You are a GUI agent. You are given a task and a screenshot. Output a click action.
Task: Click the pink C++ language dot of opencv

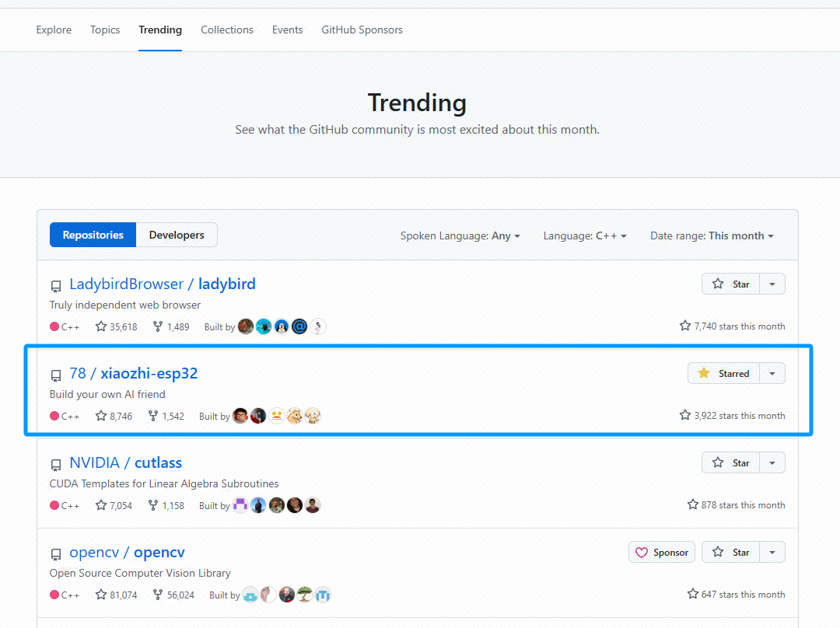pos(54,595)
